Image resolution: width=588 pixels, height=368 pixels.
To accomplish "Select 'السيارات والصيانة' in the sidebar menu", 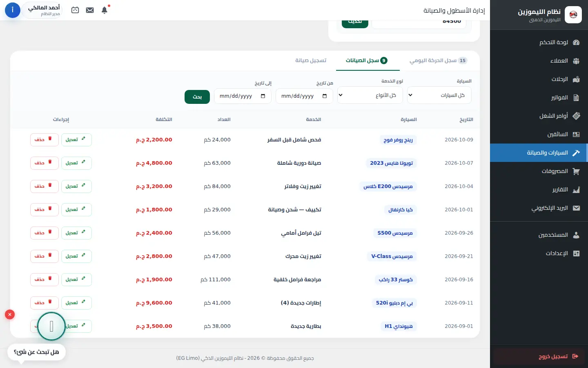I will coord(539,153).
